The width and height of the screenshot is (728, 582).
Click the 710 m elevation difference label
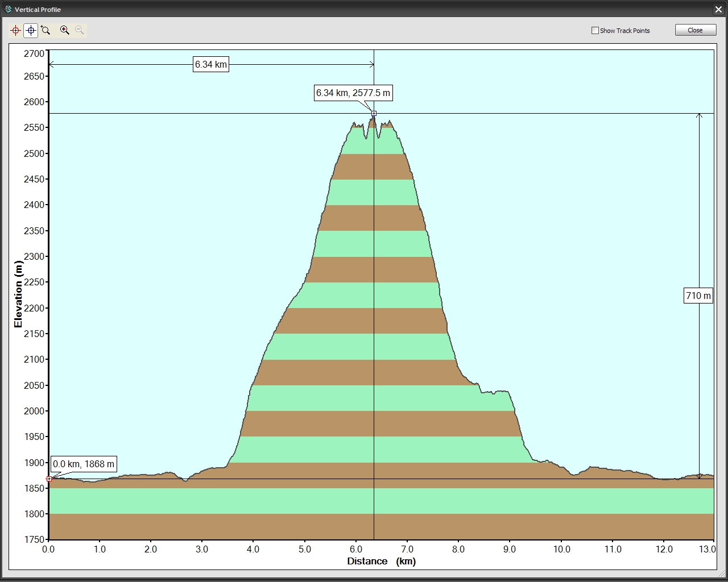point(698,296)
